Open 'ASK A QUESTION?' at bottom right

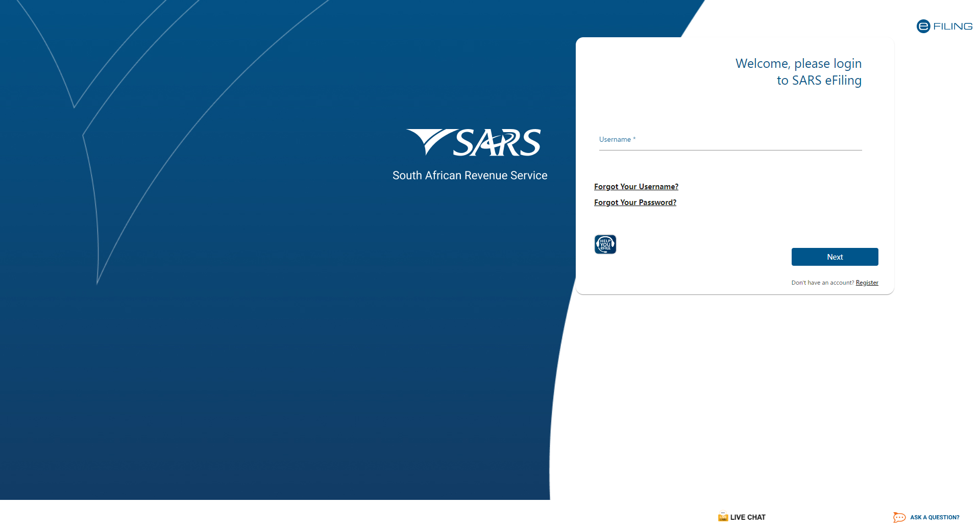coord(936,517)
